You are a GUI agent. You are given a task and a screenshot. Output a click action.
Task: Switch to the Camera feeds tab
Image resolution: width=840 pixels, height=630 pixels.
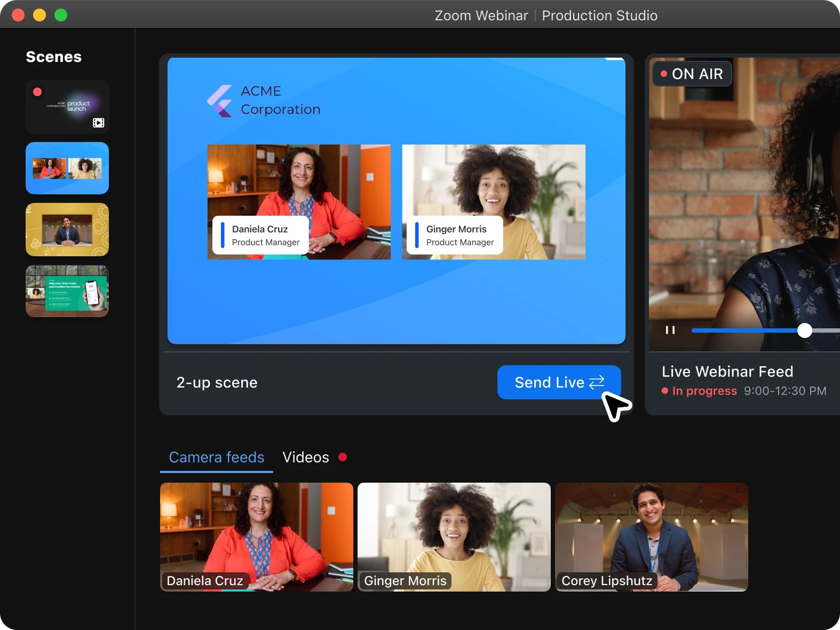coord(216,457)
